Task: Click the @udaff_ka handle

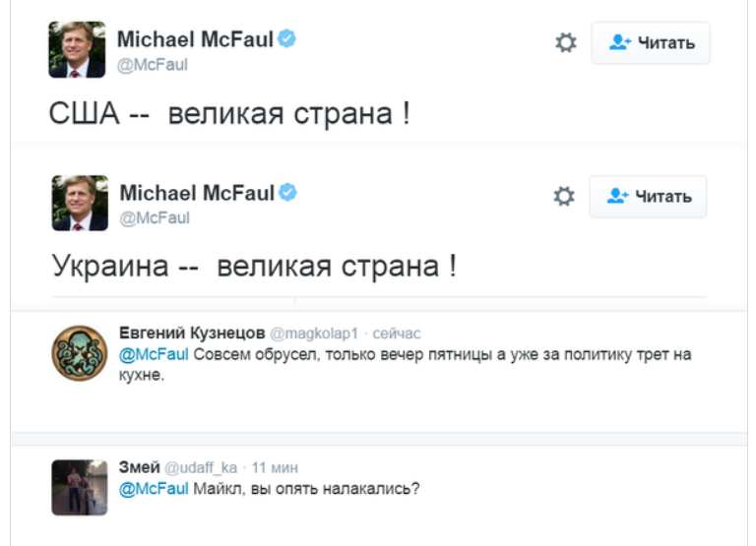Action: pos(202,466)
